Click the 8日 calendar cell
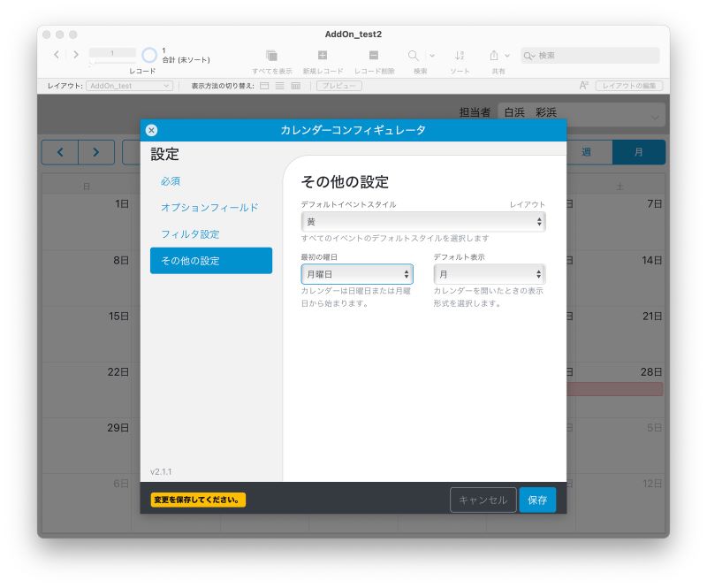 tap(87, 279)
